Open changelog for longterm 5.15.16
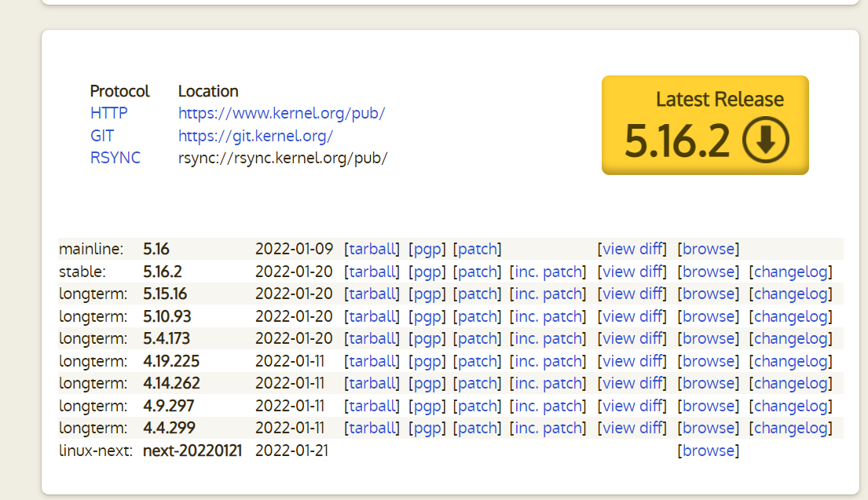This screenshot has height=500, width=868. [x=791, y=294]
